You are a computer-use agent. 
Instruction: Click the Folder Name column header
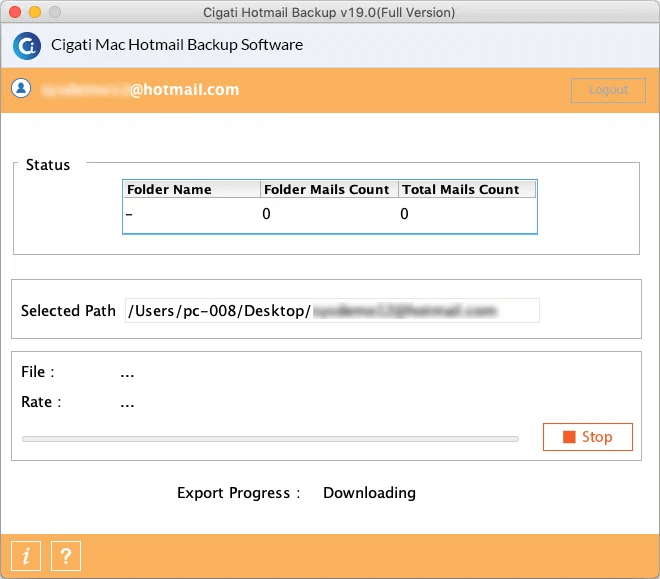pyautogui.click(x=192, y=189)
